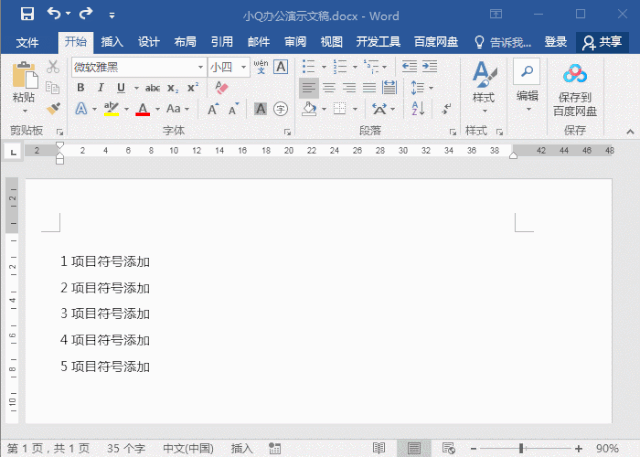Image resolution: width=640 pixels, height=457 pixels.
Task: Open the font color dropdown arrow
Action: 158,109
